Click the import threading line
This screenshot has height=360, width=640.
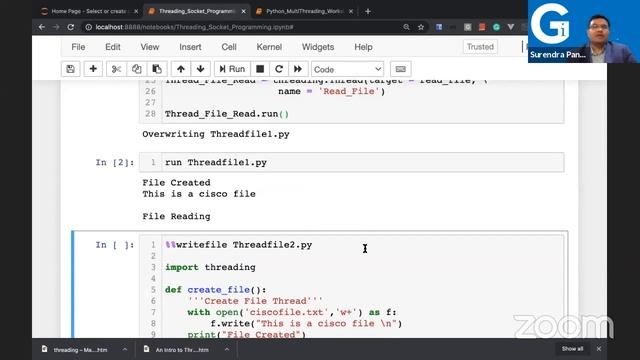tap(210, 267)
